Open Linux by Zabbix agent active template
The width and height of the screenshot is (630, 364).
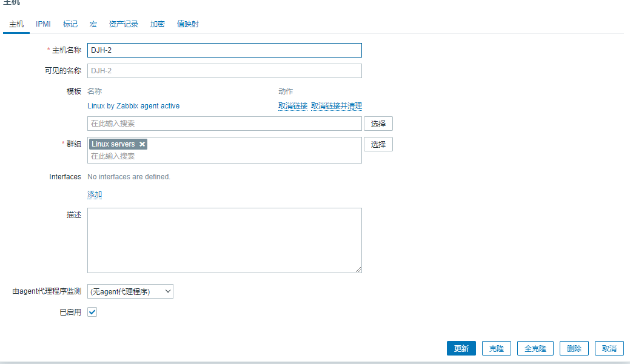tap(133, 106)
